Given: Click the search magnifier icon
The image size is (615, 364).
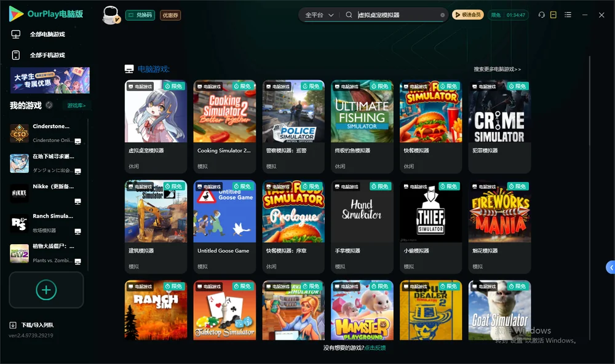Looking at the screenshot, I should 349,15.
